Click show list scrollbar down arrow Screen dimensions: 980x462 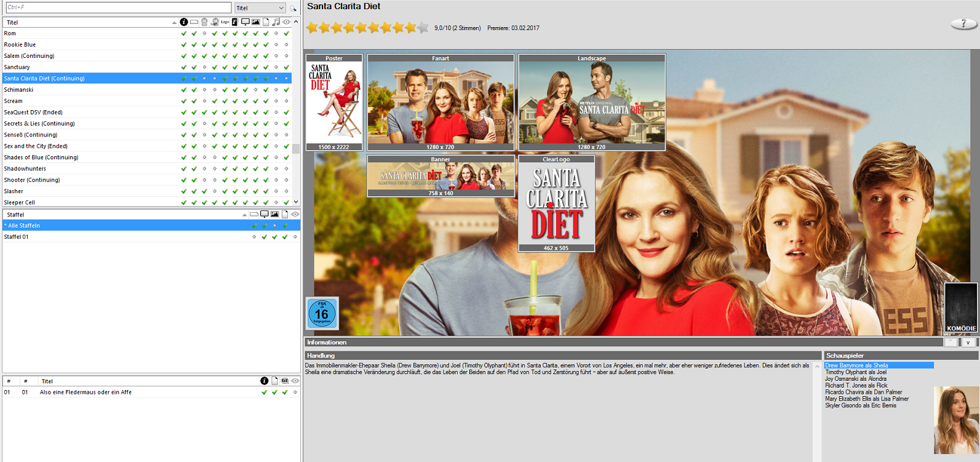[296, 202]
